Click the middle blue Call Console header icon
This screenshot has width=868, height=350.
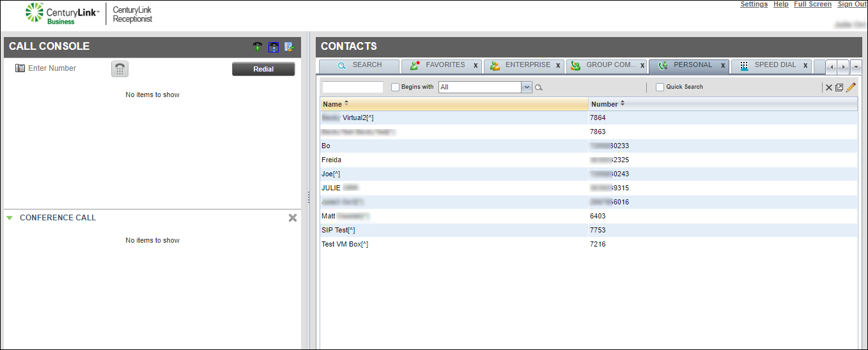pos(274,47)
